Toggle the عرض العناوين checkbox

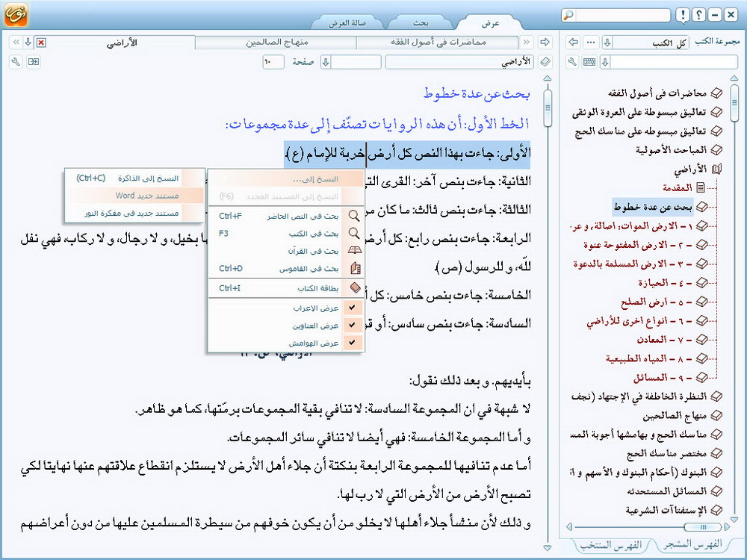click(352, 326)
